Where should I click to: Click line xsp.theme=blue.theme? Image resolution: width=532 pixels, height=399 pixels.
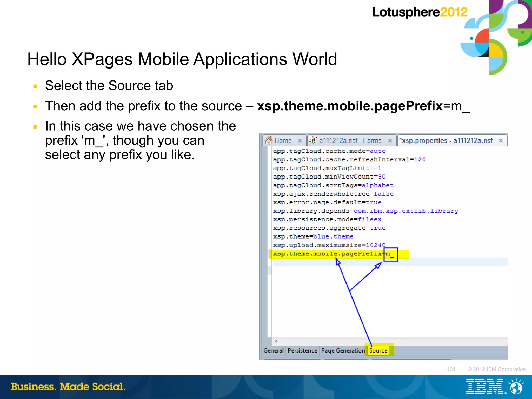tap(313, 237)
